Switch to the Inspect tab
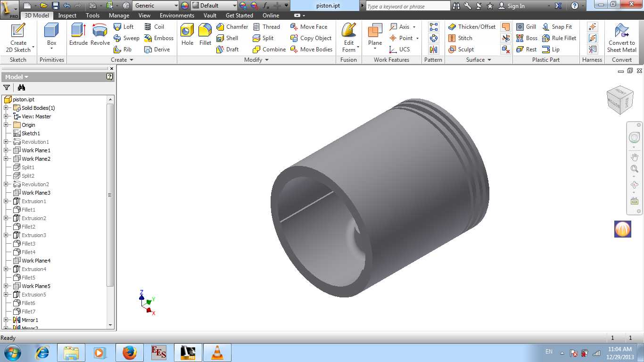Image resolution: width=644 pixels, height=362 pixels. coord(67,16)
